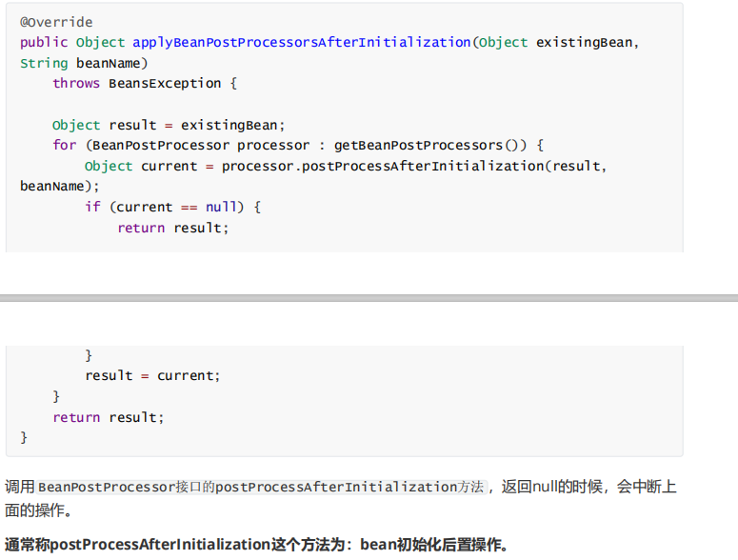This screenshot has height=560, width=738.
Task: Click the BeansException class name
Action: click(164, 84)
